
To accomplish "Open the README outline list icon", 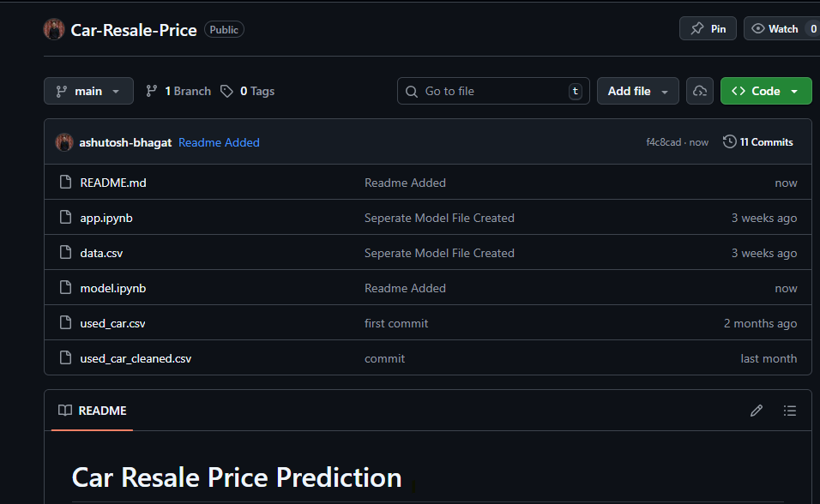I will click(x=790, y=411).
